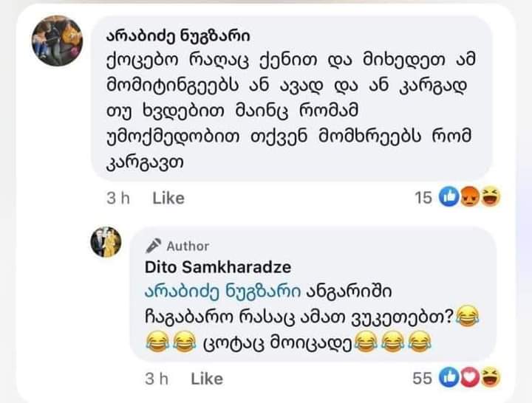The image size is (532, 403).
Task: Click the angry face reaction on first comment
Action: (x=470, y=197)
